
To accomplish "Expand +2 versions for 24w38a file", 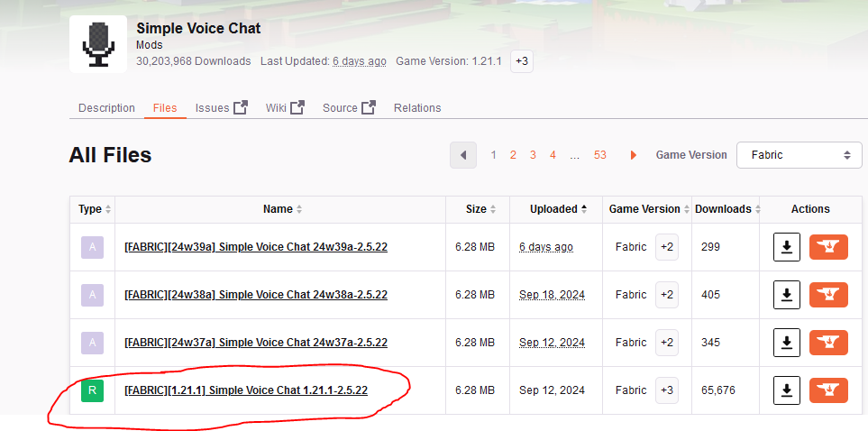I will [x=666, y=295].
